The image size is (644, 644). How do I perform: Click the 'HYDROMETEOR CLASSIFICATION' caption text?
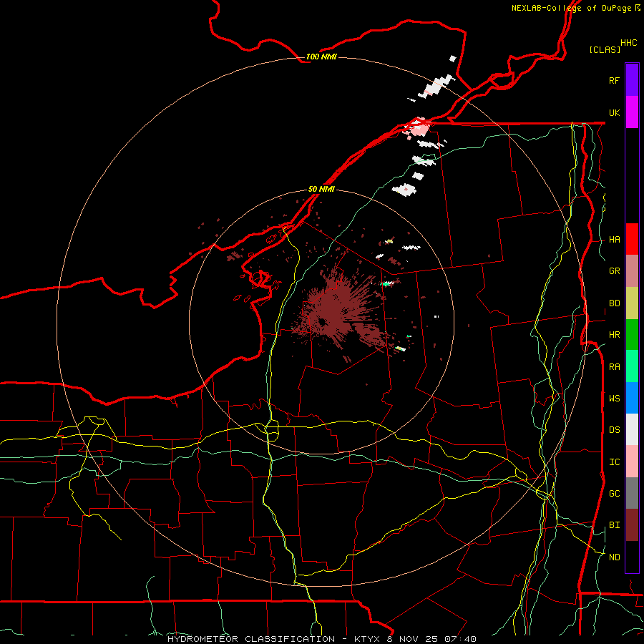pyautogui.click(x=251, y=639)
